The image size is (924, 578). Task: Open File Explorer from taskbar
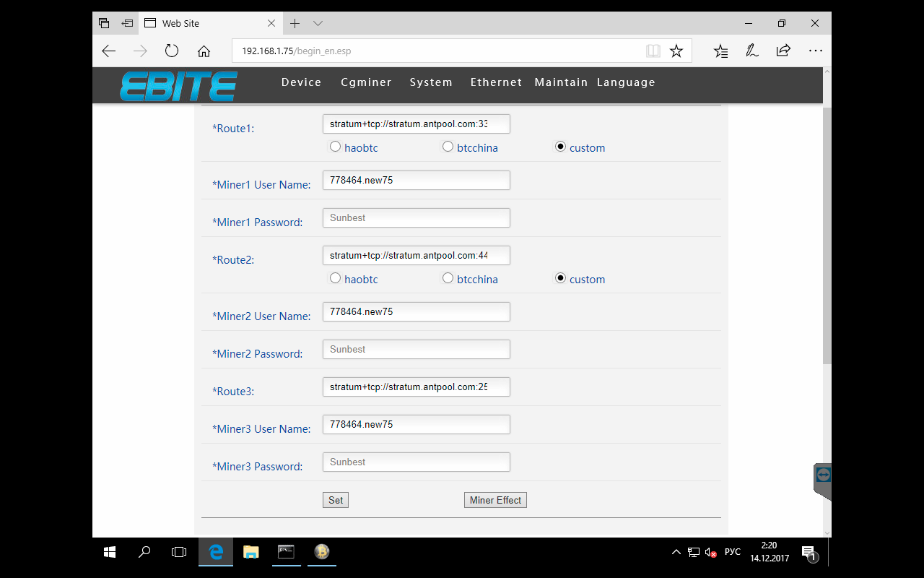[x=250, y=552]
